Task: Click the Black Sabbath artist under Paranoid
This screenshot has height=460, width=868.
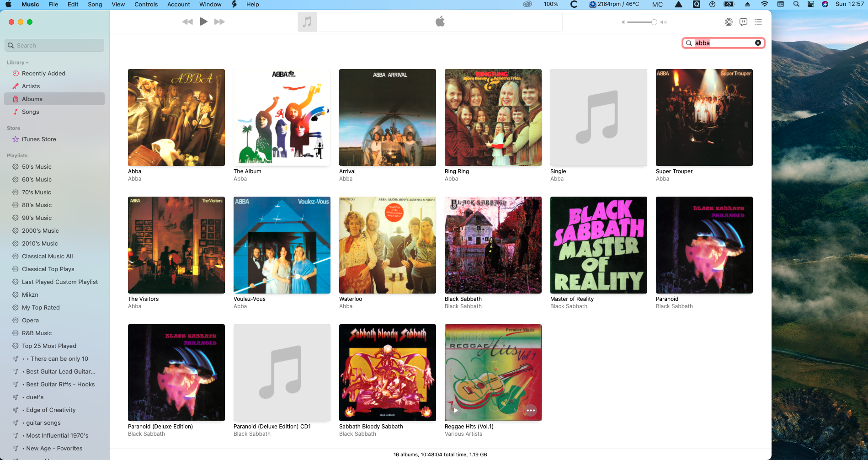Action: (674, 306)
